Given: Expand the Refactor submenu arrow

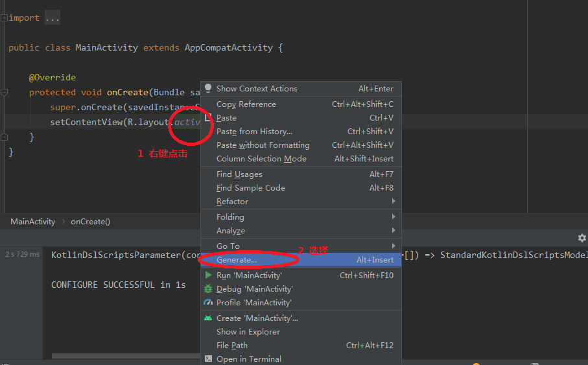Looking at the screenshot, I should [394, 201].
